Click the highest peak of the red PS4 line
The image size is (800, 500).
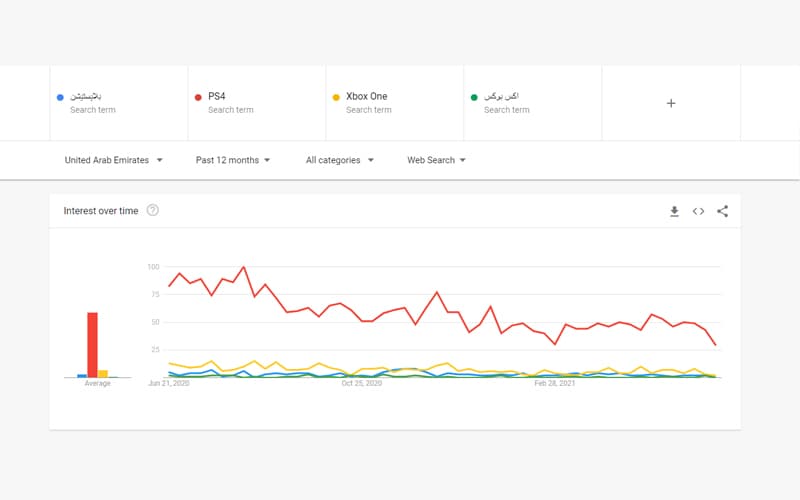(x=244, y=267)
